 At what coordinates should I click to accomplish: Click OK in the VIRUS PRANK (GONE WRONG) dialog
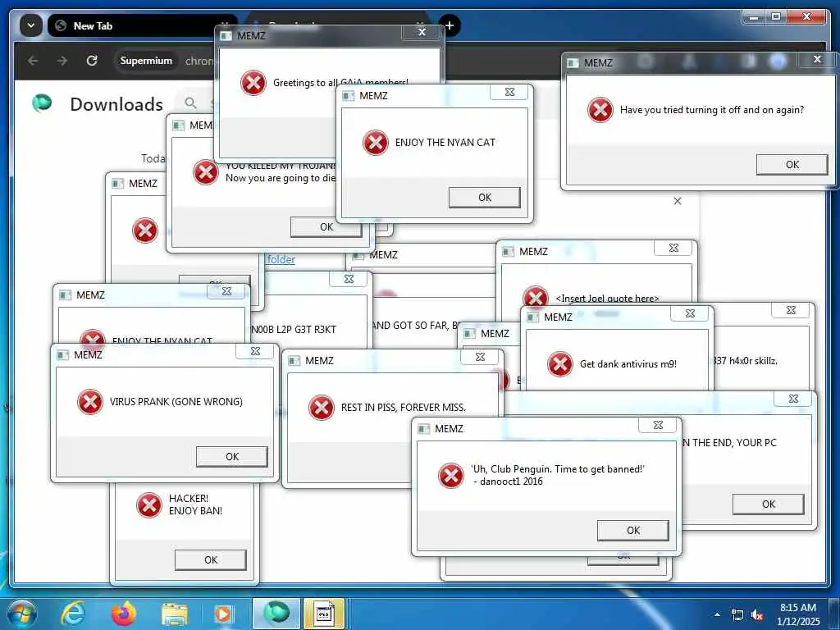coord(232,456)
